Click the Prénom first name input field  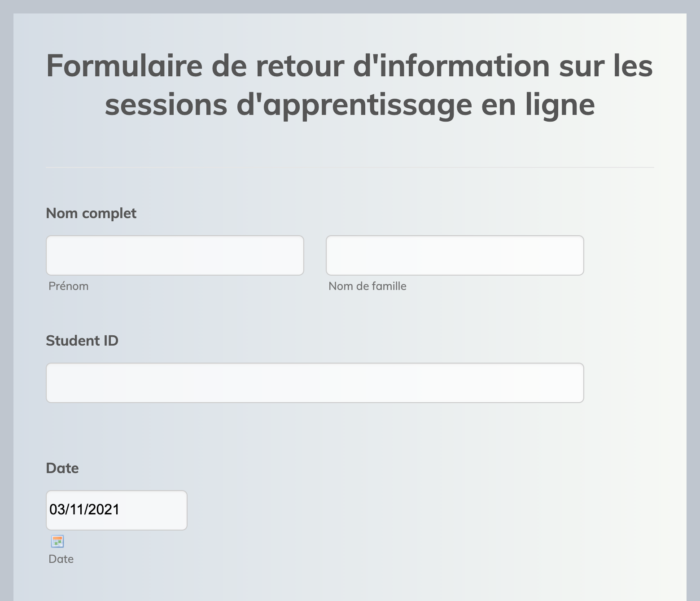175,255
